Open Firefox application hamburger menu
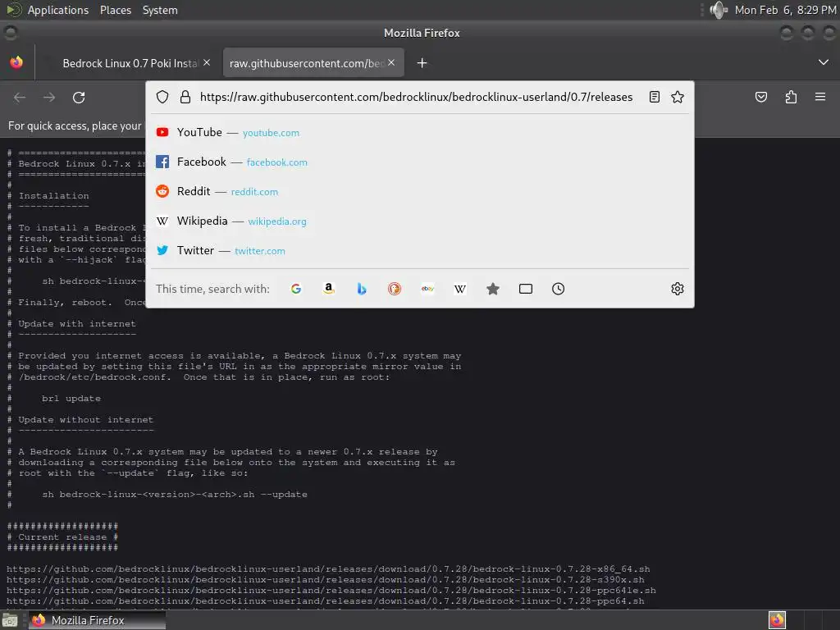840x630 pixels. click(820, 97)
